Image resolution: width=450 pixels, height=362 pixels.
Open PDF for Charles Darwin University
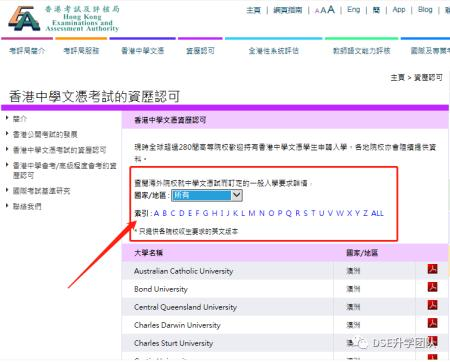432,323
